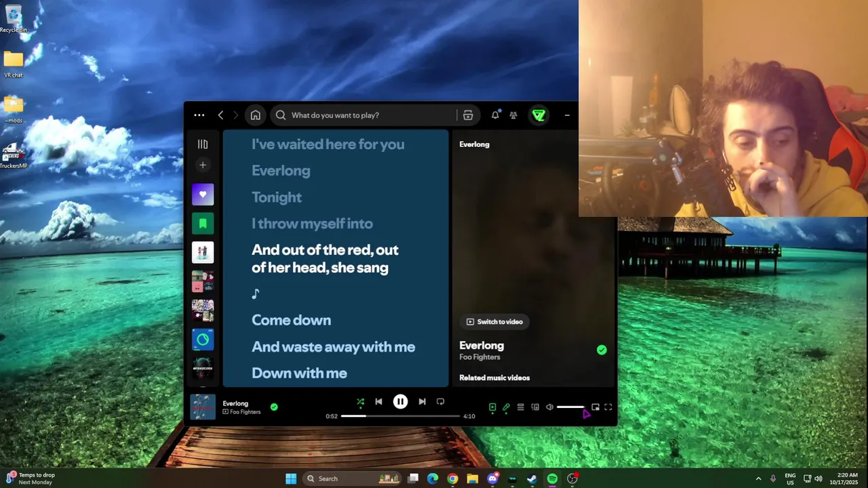Adjust the volume slider
868x488 pixels.
coord(570,407)
